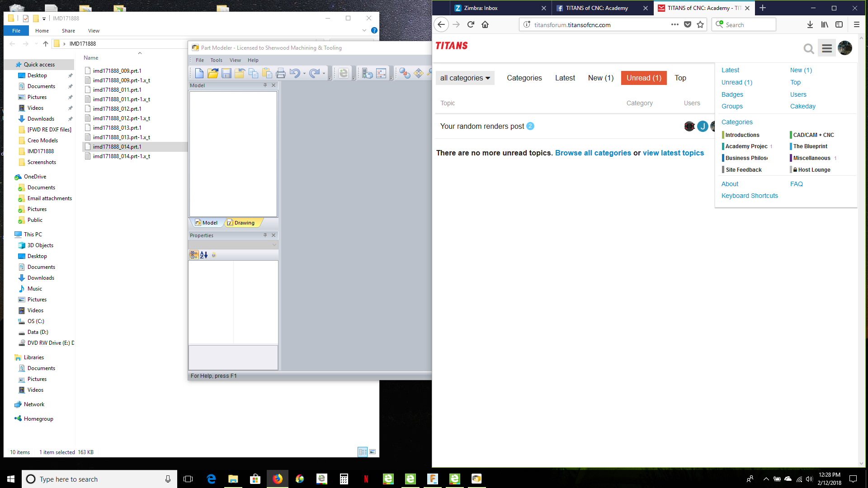Image resolution: width=868 pixels, height=488 pixels.
Task: Click the timeline chart icon in Part Modeler toolbar
Action: [381, 73]
